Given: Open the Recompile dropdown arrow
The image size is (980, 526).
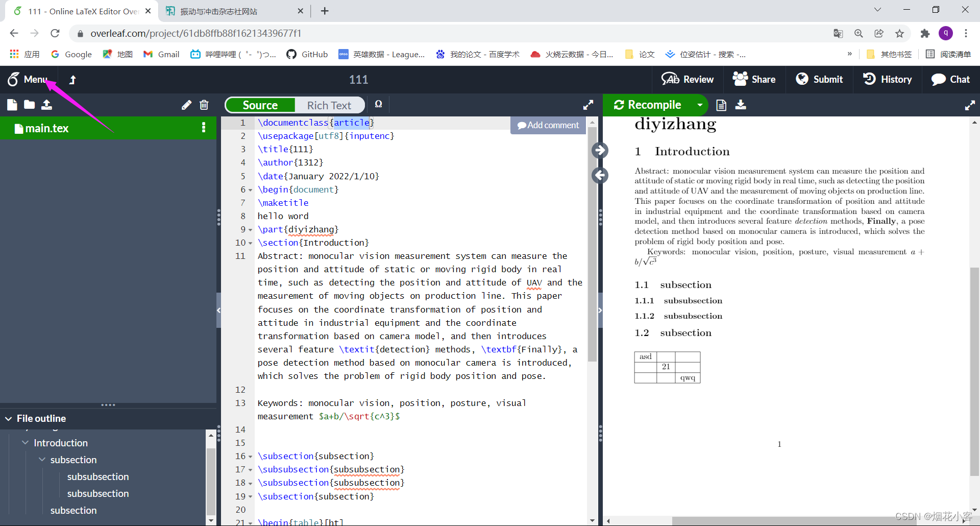Looking at the screenshot, I should [700, 105].
